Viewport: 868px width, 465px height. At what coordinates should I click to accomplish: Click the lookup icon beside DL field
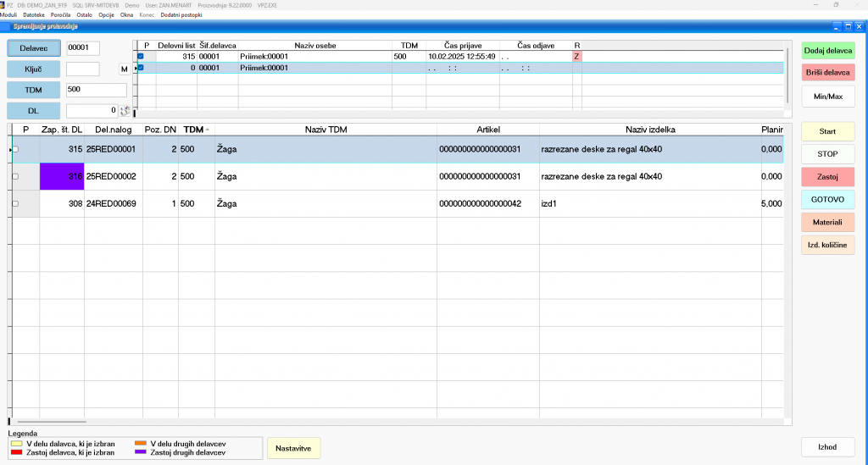[126, 110]
